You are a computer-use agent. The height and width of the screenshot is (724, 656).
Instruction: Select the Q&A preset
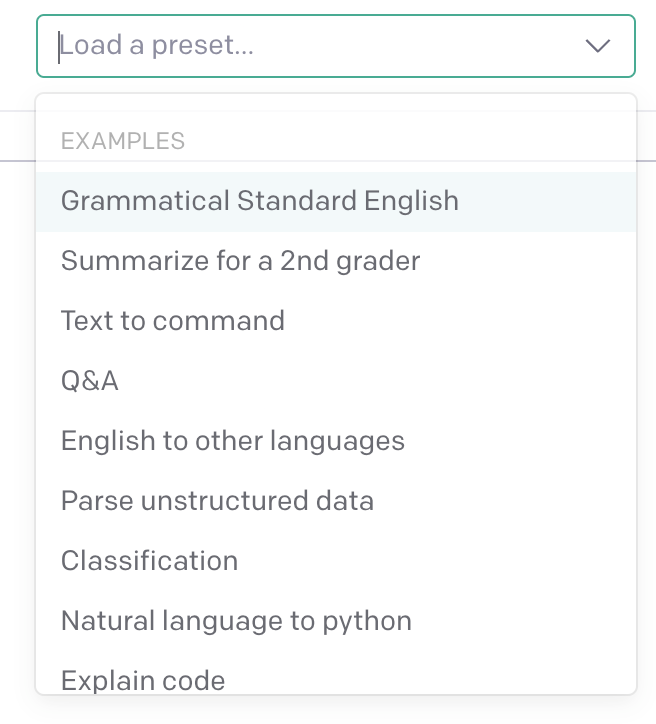pos(90,381)
